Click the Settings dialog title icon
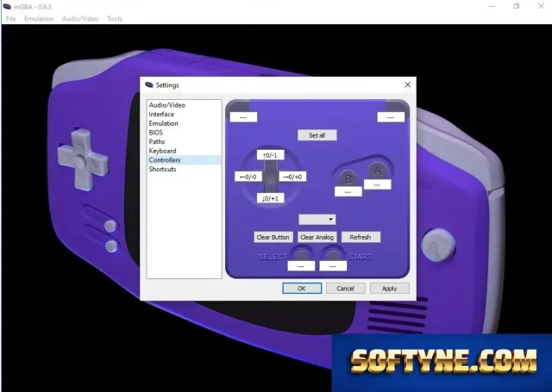Screen dimensions: 552x392 click(x=149, y=84)
